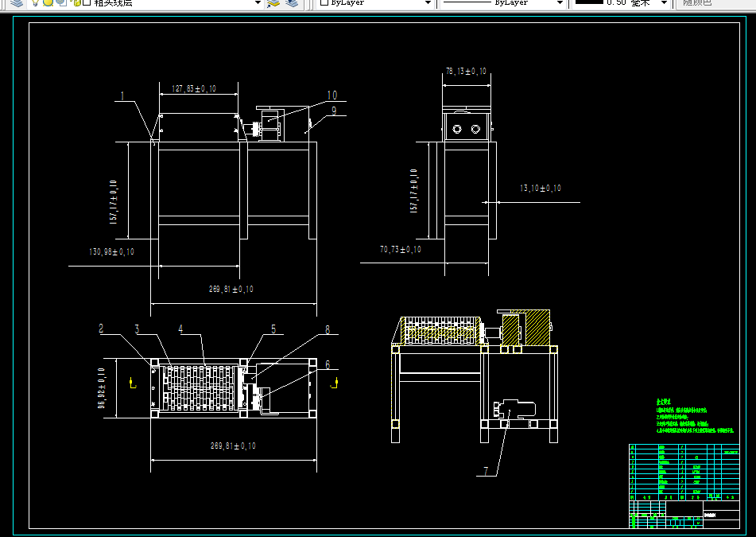
Task: Expand the layer list dropdown arrow
Action: (x=258, y=3)
